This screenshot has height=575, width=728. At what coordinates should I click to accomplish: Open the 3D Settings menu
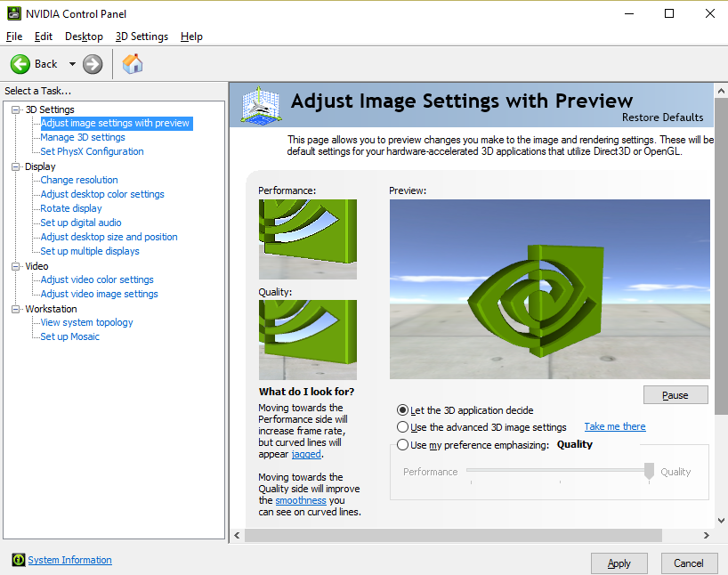(x=142, y=36)
